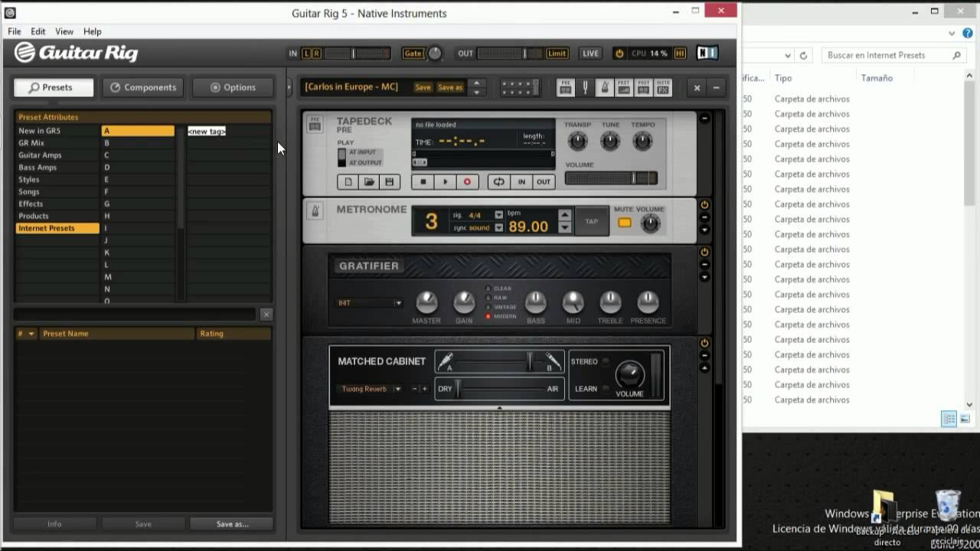The height and width of the screenshot is (551, 980).
Task: Click microphone A icon in Matched Cabinet
Action: tap(446, 360)
